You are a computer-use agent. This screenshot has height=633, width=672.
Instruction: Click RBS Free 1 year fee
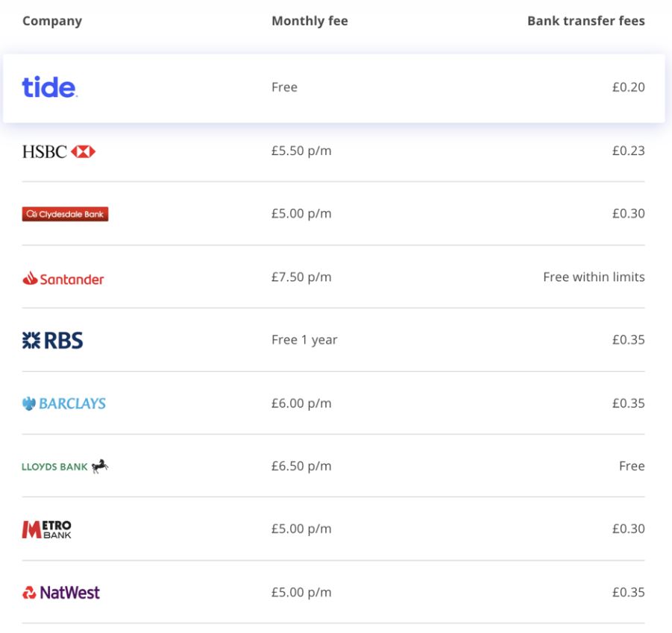(x=304, y=340)
